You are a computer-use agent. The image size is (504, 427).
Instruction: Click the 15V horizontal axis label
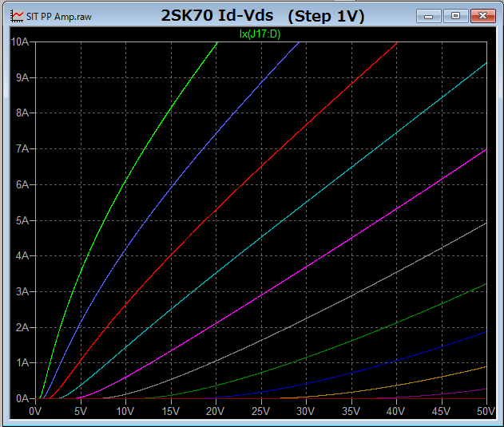click(171, 411)
